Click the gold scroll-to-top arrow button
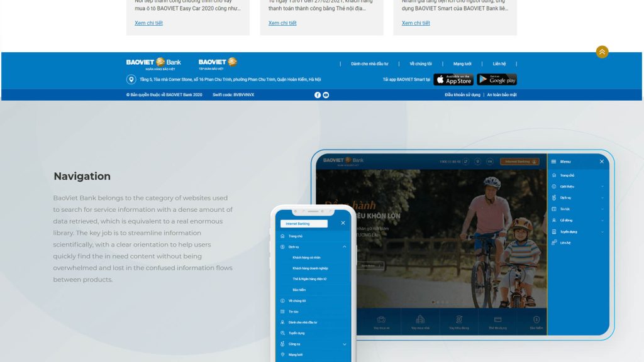This screenshot has height=362, width=644. [602, 52]
